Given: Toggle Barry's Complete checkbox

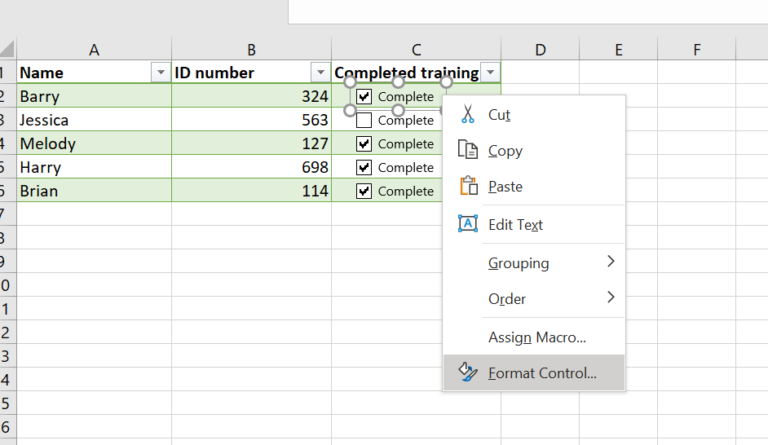Looking at the screenshot, I should pyautogui.click(x=364, y=97).
